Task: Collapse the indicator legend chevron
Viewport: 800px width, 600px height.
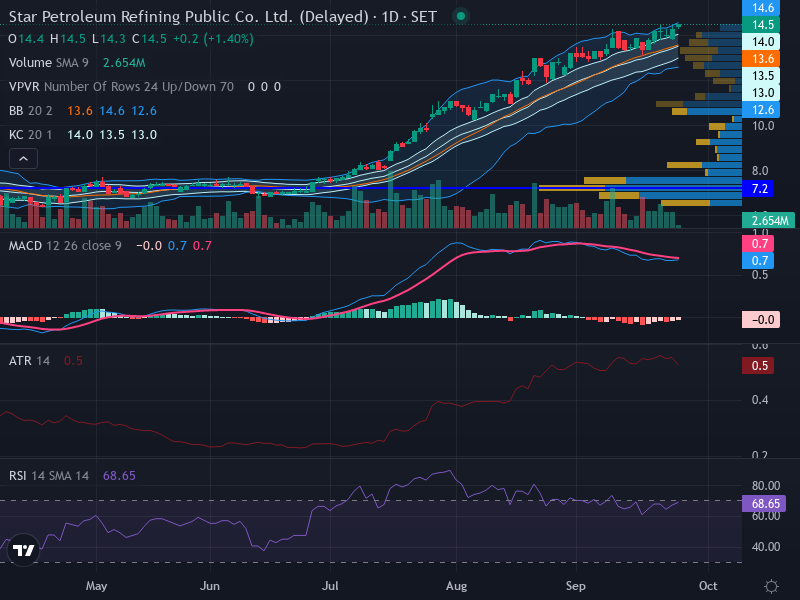Action: (x=23, y=159)
